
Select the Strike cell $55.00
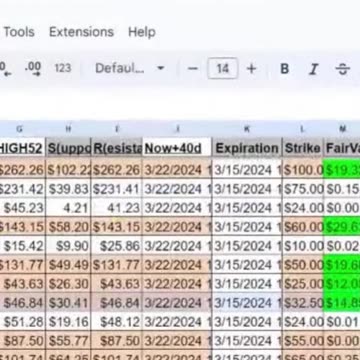[x=302, y=341]
